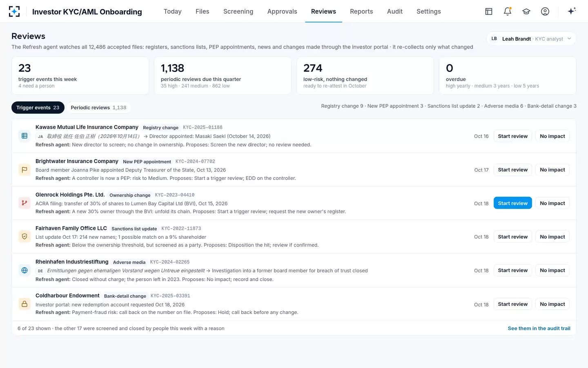588x368 pixels.
Task: Launch the AI sparkle assistant icon
Action: pos(572,11)
